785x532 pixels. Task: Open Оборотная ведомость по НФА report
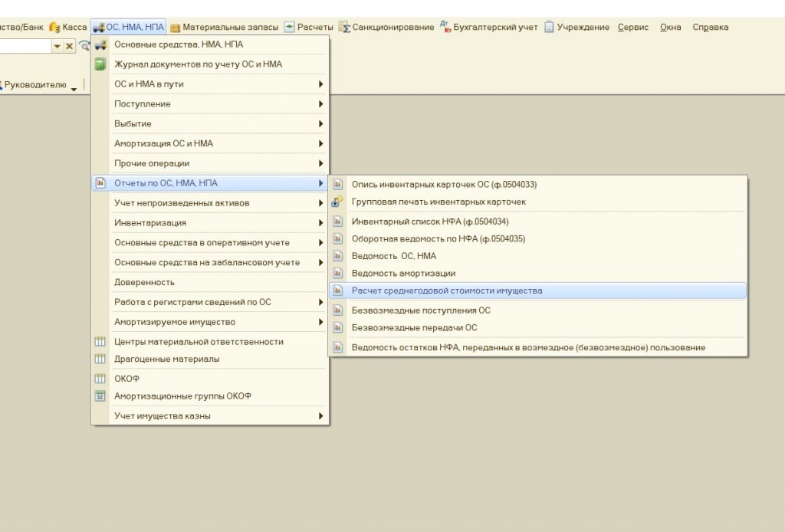[x=438, y=238]
